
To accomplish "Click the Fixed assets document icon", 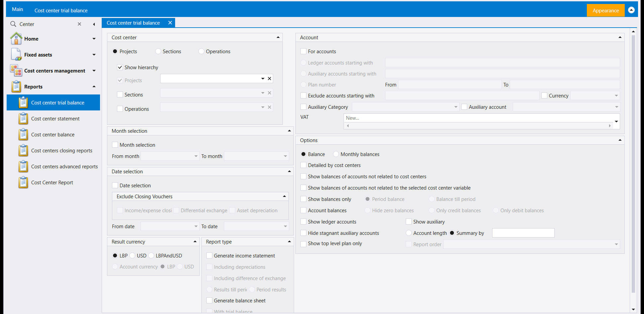I will pyautogui.click(x=16, y=55).
